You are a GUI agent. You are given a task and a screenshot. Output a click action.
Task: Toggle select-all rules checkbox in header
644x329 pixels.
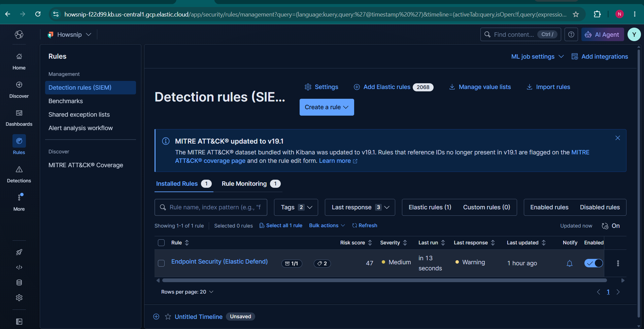point(161,243)
